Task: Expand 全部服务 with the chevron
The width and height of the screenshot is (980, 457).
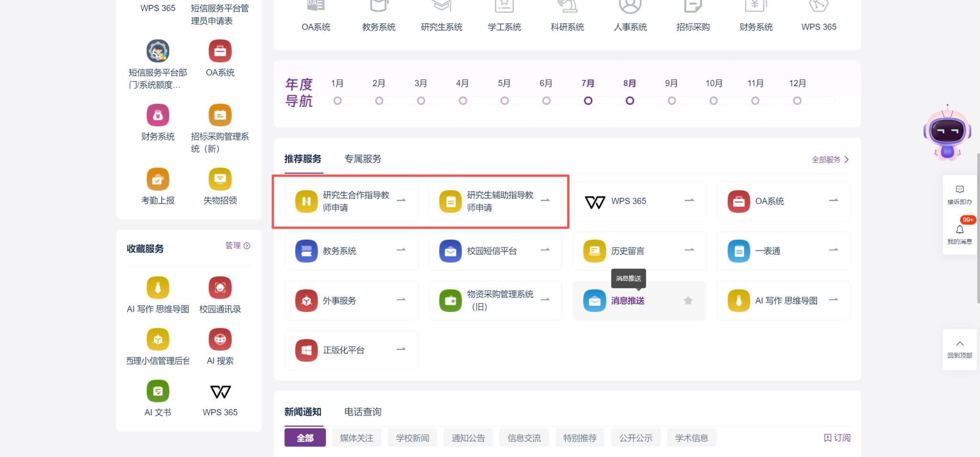Action: tap(846, 160)
